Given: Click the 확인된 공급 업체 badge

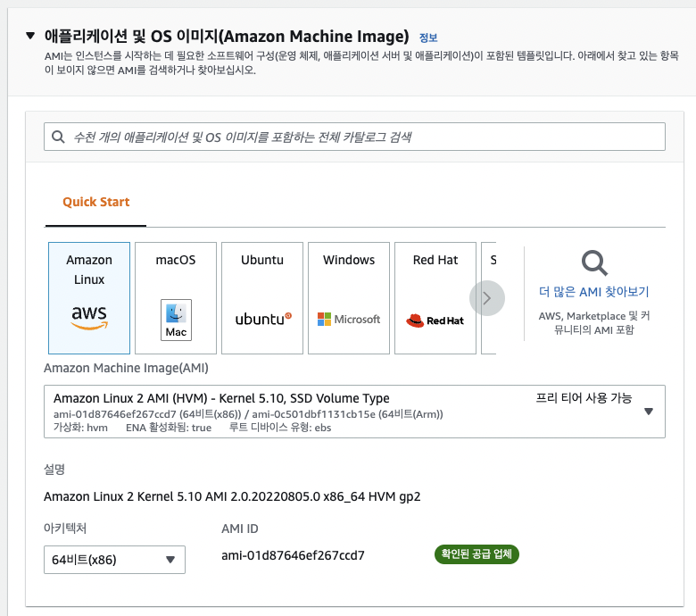Looking at the screenshot, I should click(476, 554).
